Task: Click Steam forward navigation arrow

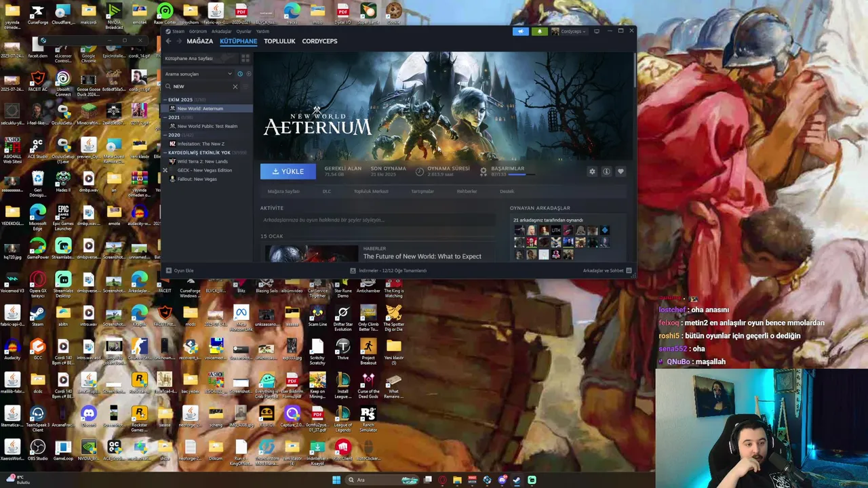Action: click(x=178, y=41)
